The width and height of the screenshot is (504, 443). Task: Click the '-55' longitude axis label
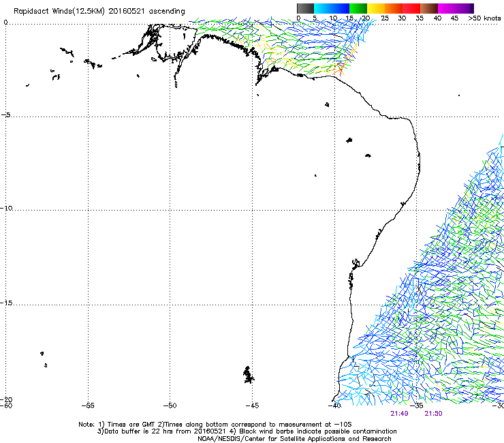[88, 406]
